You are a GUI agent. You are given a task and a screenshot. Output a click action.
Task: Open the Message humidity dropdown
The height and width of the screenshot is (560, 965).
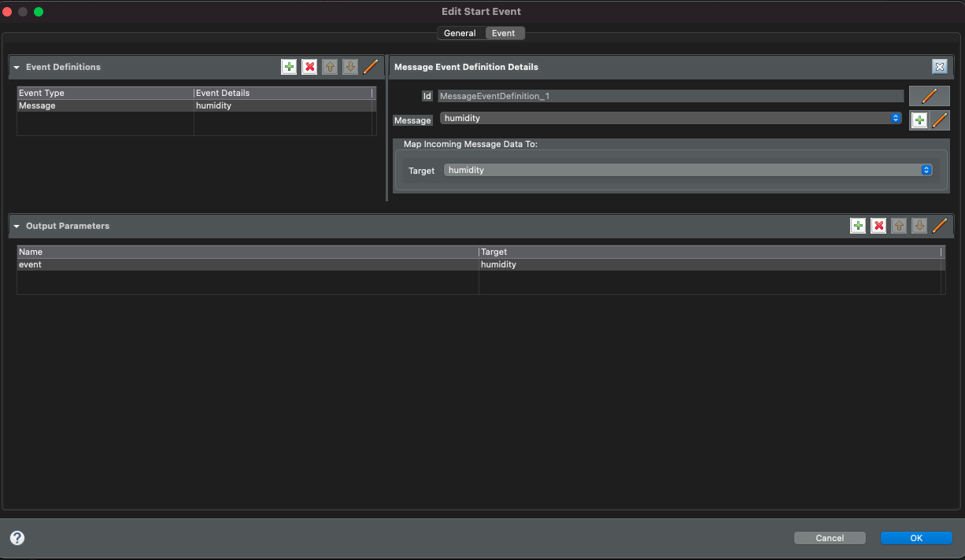tap(671, 118)
